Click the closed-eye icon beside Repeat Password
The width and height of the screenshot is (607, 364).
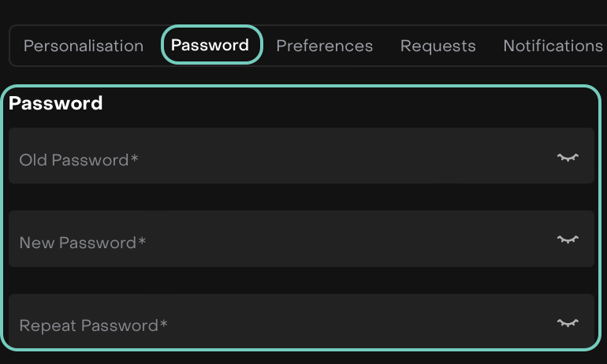click(568, 322)
